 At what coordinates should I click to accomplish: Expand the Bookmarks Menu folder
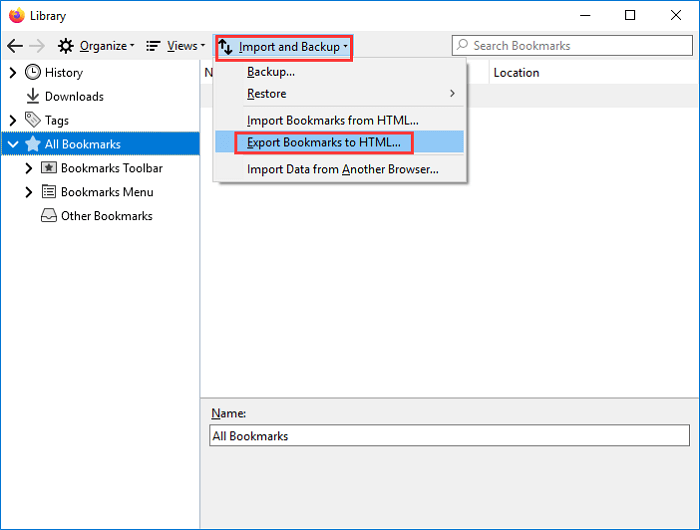click(x=29, y=192)
